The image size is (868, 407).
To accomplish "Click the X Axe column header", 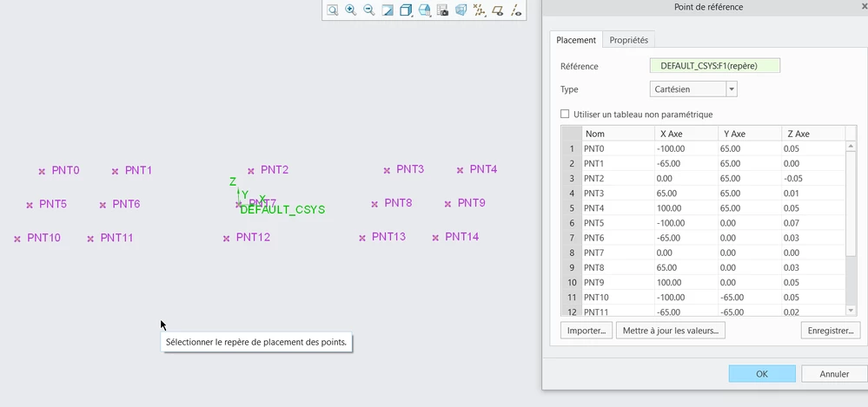I will tap(686, 134).
